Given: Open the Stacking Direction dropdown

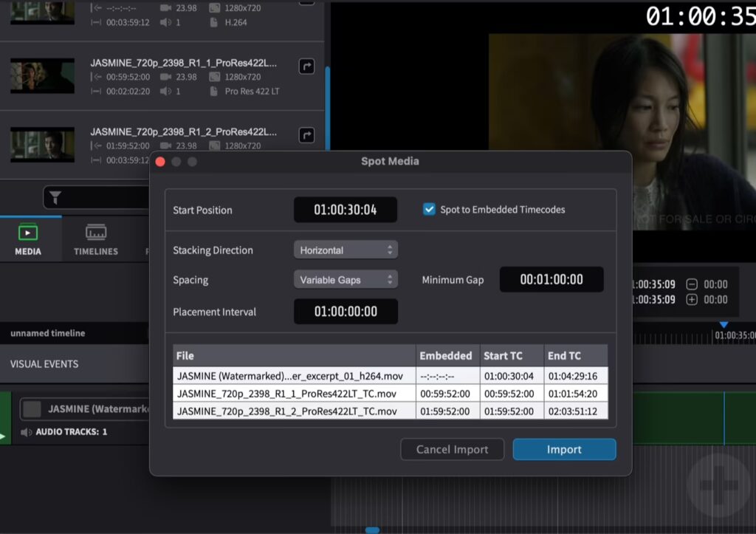Looking at the screenshot, I should click(345, 250).
